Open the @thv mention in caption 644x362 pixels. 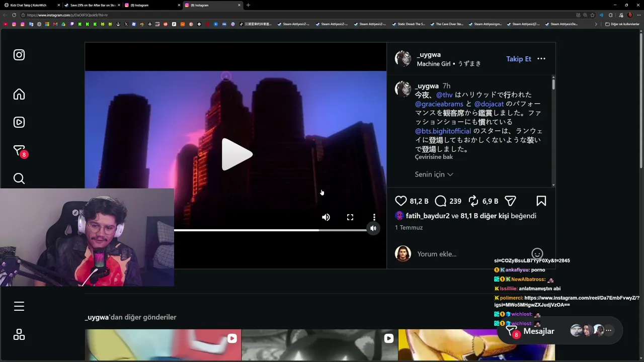444,95
